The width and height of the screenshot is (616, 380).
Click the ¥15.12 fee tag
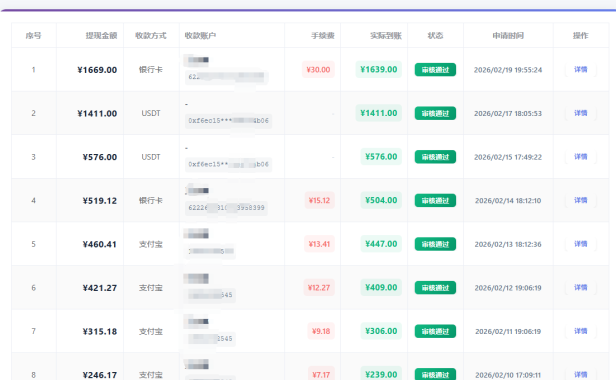pyautogui.click(x=319, y=200)
